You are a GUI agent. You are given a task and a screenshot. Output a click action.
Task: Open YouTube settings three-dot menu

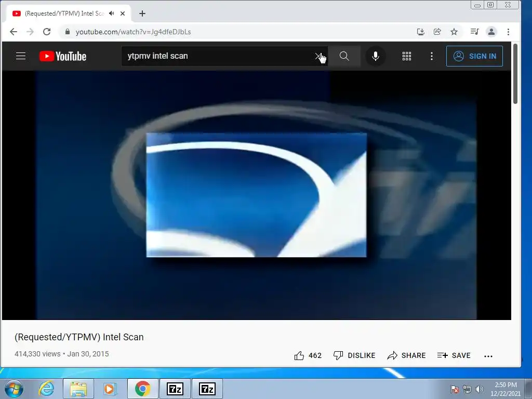(432, 56)
